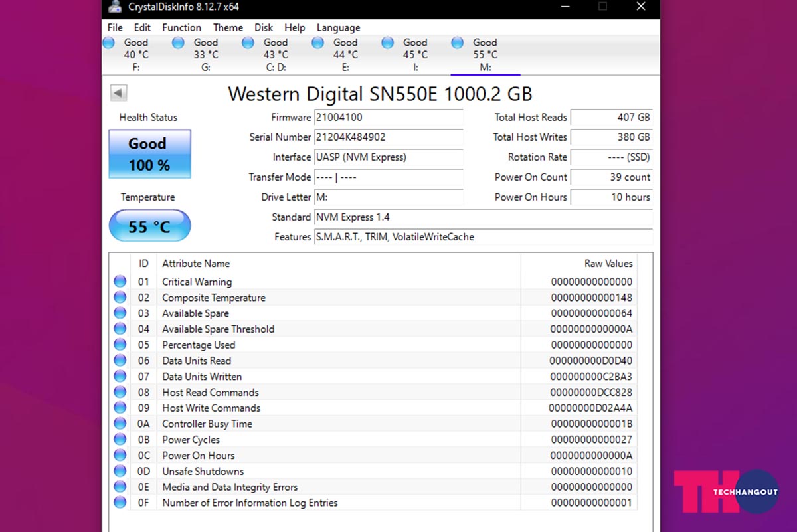Click the Standard field NVM Express 1.4
The image size is (797, 532).
(x=484, y=217)
